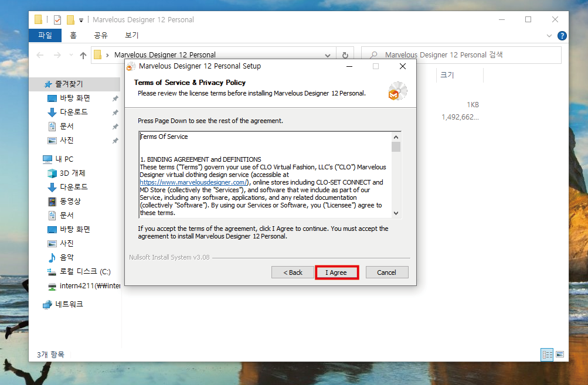The image size is (588, 385).
Task: Open 로컬 디스크 (C:) drive
Action: pyautogui.click(x=85, y=271)
